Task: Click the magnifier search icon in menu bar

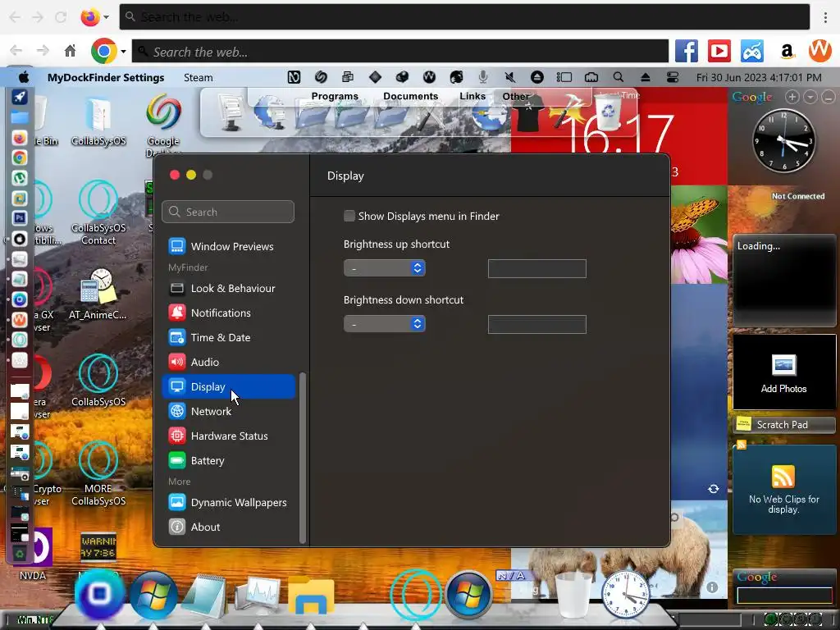Action: pyautogui.click(x=619, y=77)
